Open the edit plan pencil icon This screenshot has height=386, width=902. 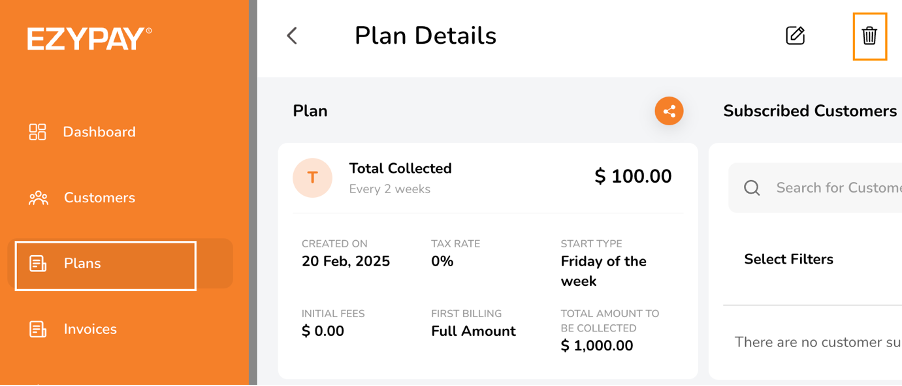click(x=795, y=36)
